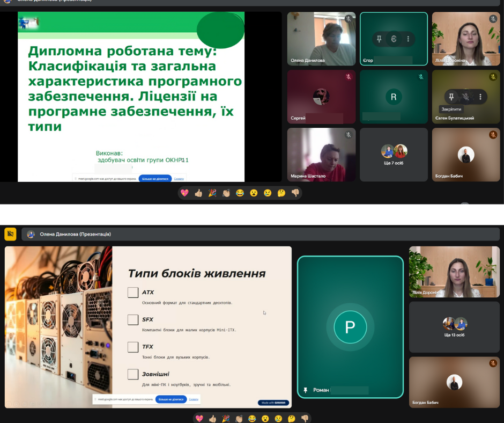The image size is (504, 423).
Task: Click muted mic icon on top Лілія Дороніна tile
Action: pos(493,19)
